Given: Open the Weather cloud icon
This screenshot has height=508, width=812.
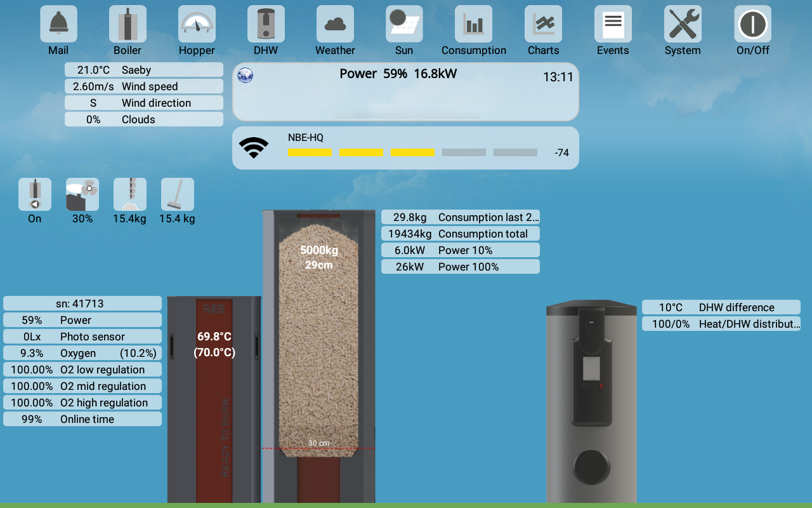Looking at the screenshot, I should [x=335, y=24].
